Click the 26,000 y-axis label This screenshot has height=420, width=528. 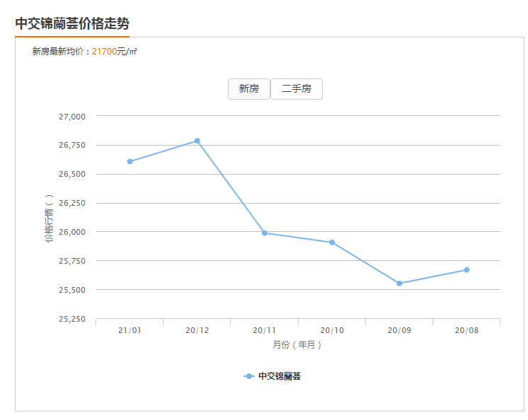(x=72, y=232)
